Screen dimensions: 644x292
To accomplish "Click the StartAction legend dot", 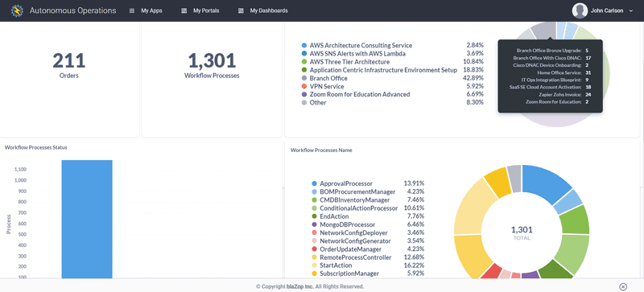I will pyautogui.click(x=314, y=265).
